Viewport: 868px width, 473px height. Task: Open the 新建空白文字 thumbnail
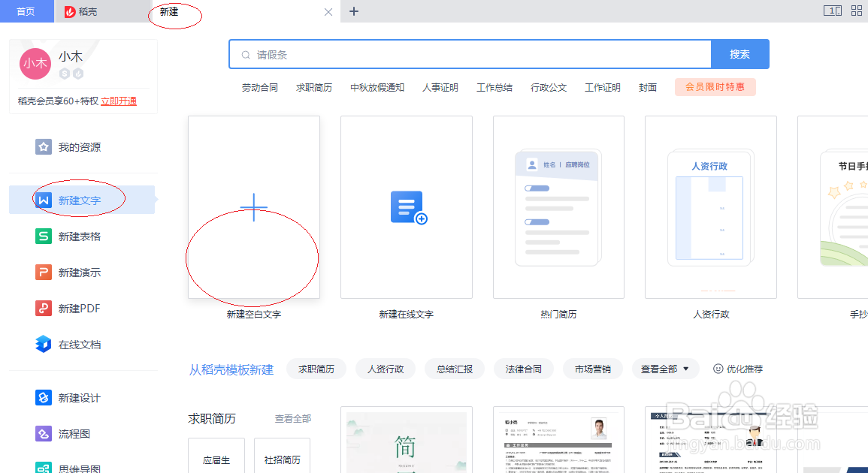click(x=253, y=207)
